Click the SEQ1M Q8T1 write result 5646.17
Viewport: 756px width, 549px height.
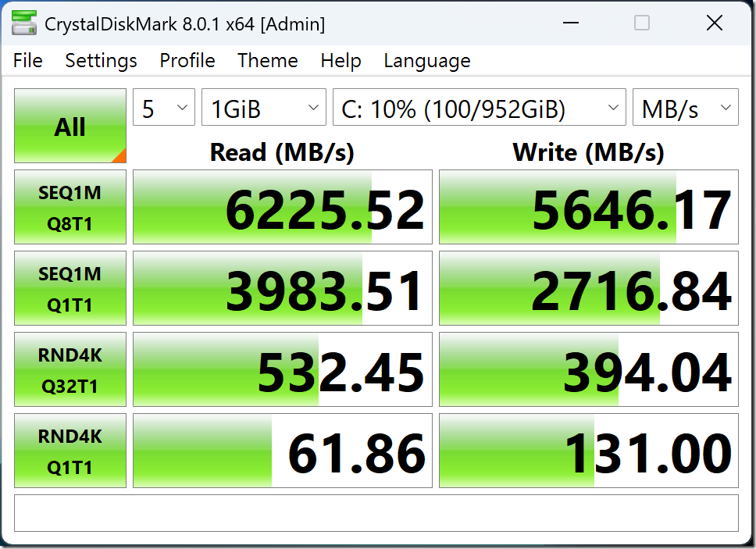point(589,207)
